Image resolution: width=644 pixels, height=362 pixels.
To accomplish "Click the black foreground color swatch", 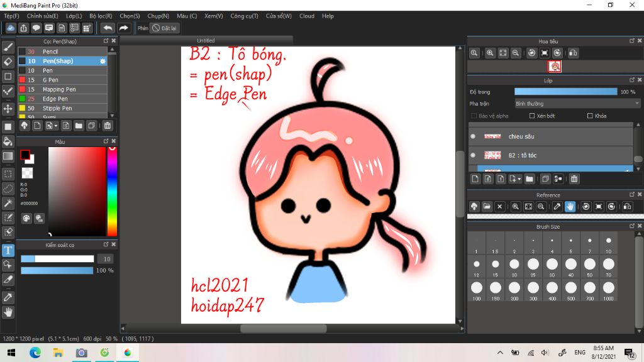I will (25, 155).
